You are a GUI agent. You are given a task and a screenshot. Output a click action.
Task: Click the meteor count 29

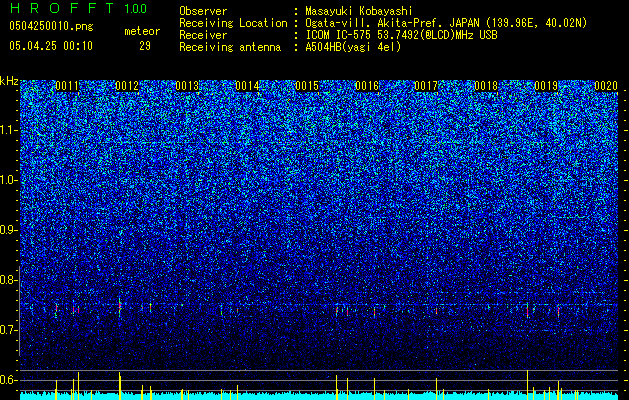(x=145, y=46)
